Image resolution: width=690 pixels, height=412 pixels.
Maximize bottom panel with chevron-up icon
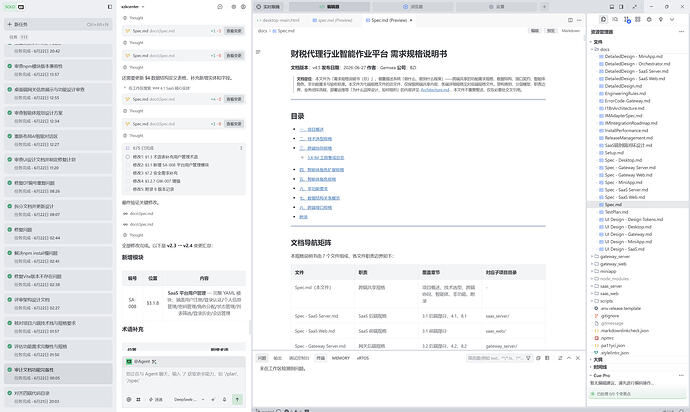tap(569, 358)
